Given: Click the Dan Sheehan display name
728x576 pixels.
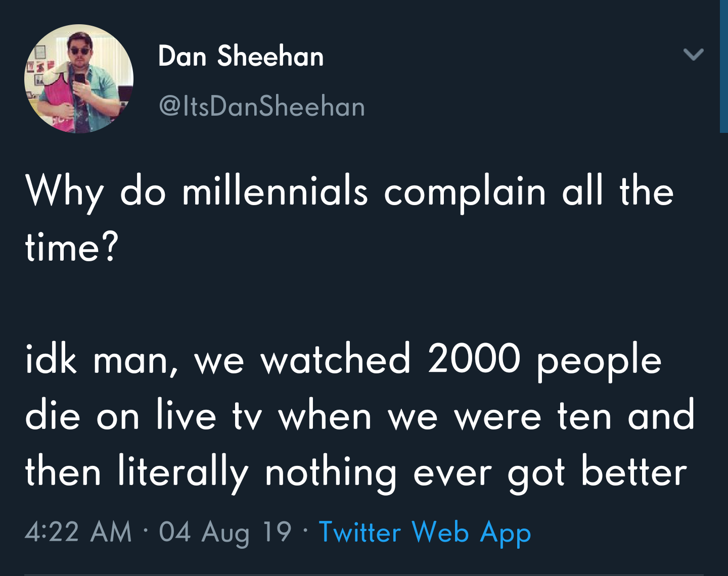Looking at the screenshot, I should click(241, 56).
